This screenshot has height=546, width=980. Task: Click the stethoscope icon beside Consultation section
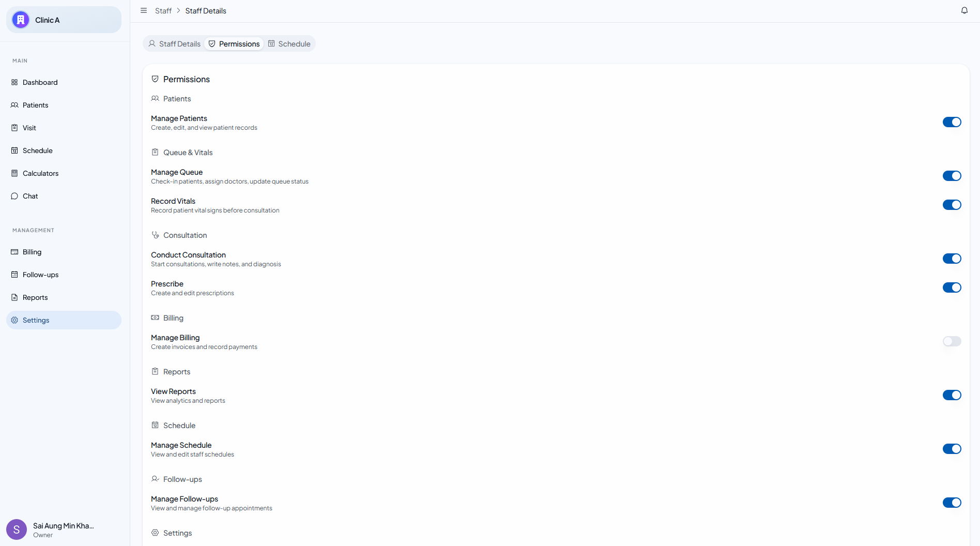click(x=155, y=235)
